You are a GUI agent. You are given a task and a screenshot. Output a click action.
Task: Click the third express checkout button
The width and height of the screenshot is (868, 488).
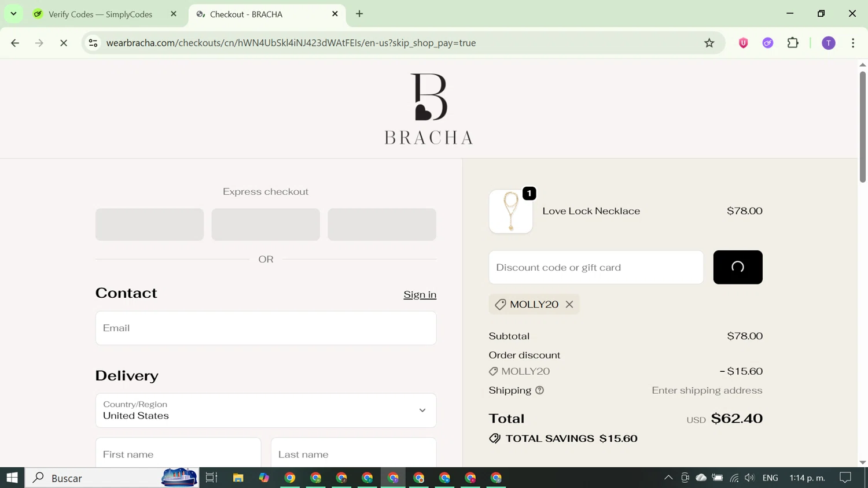coord(382,224)
